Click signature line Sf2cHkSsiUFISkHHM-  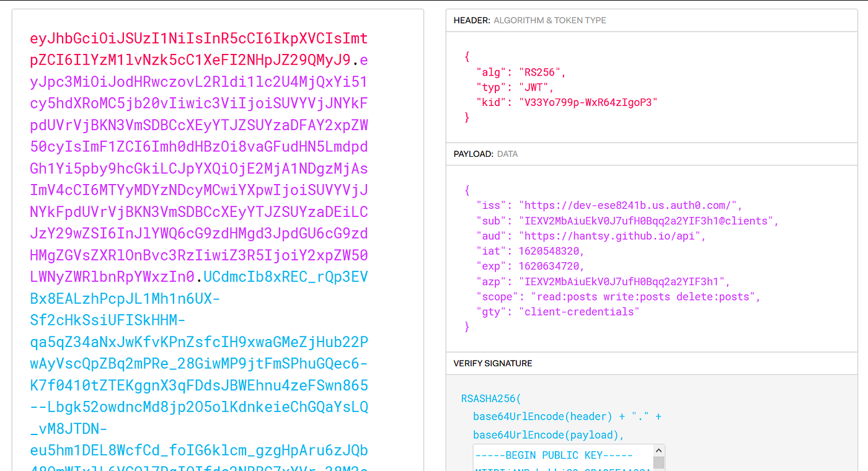point(108,320)
